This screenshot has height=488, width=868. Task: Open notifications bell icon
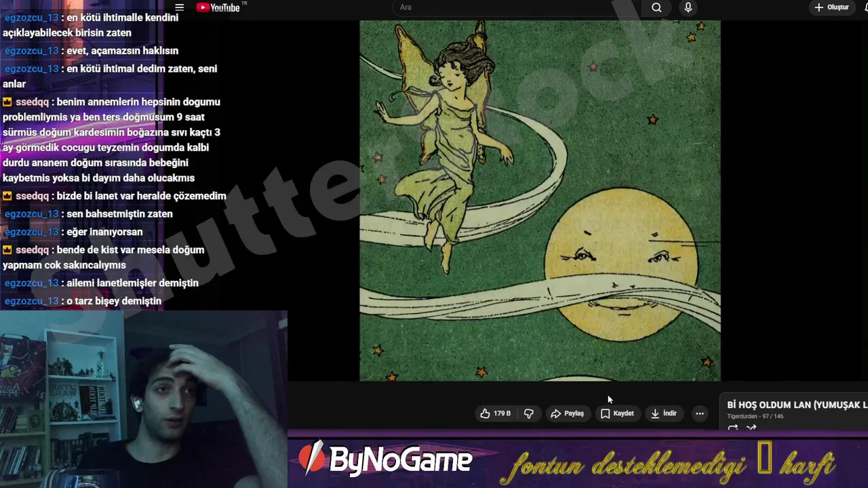pyautogui.click(x=866, y=7)
